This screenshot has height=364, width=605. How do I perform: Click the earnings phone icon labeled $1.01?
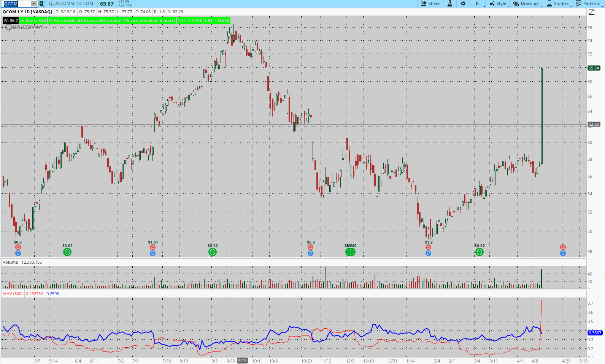[152, 247]
